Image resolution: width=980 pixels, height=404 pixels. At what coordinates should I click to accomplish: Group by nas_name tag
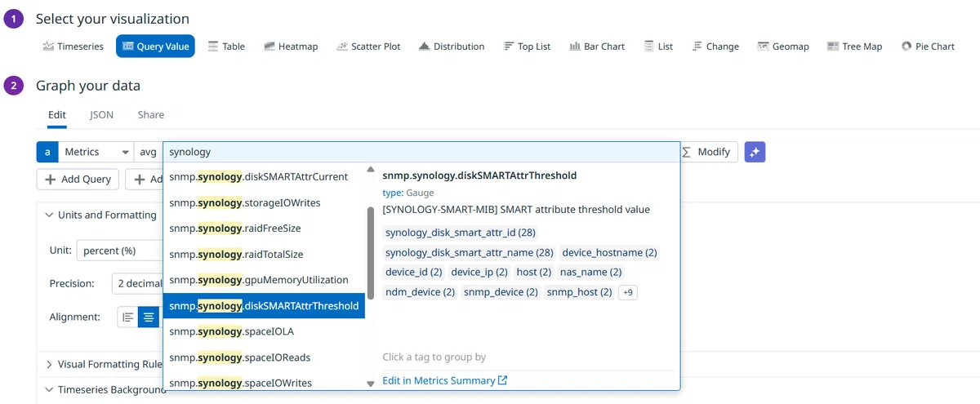coord(590,272)
